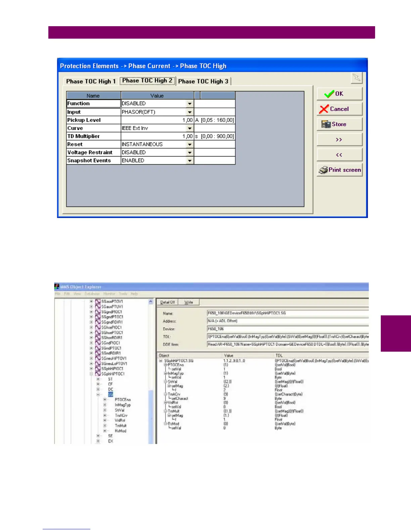Expand the SGndPIOC1 tree node

pyautogui.click(x=91, y=343)
